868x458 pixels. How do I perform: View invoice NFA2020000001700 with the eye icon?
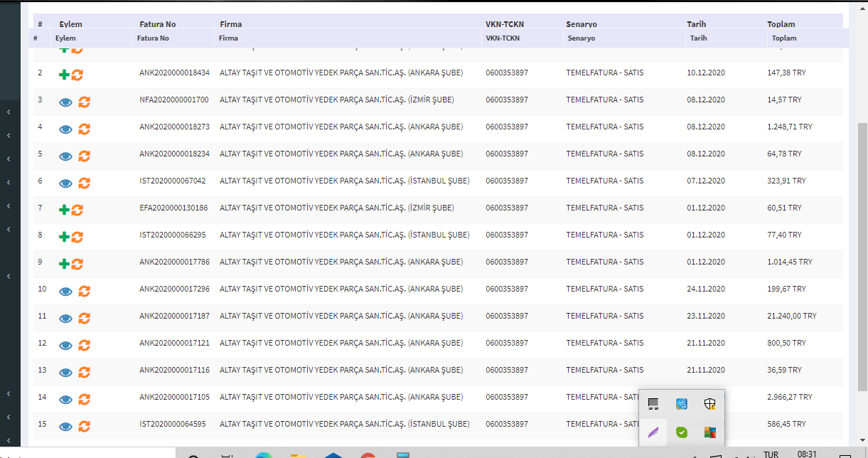(65, 102)
